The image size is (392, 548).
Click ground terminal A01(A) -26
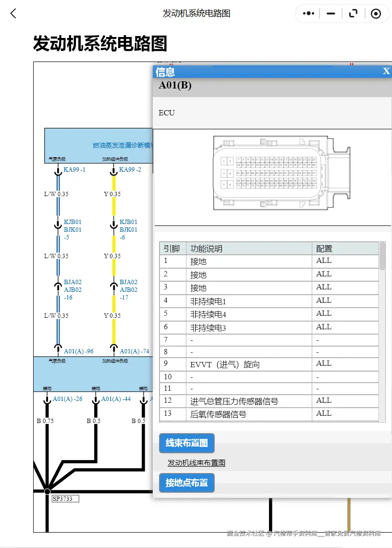[x=67, y=399]
